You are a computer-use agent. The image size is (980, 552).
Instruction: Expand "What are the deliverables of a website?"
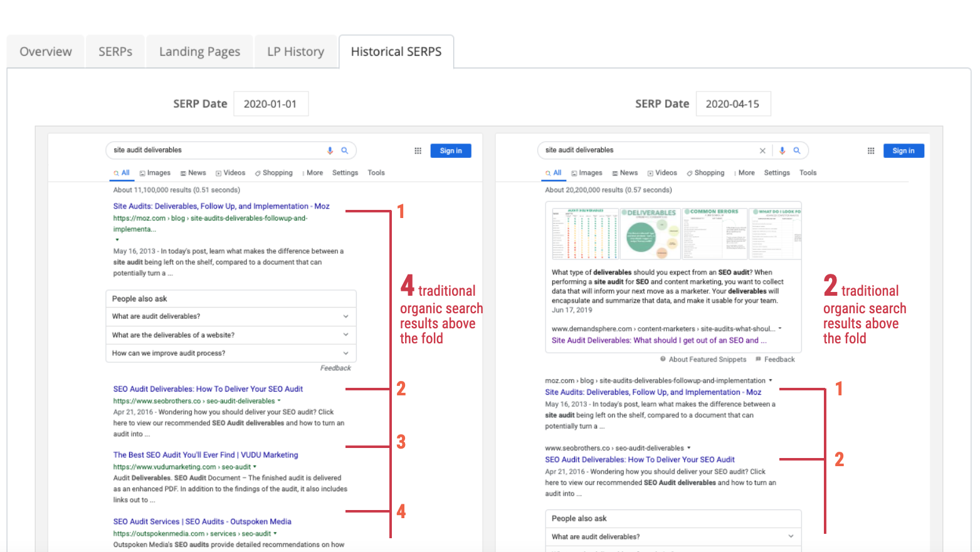(345, 335)
